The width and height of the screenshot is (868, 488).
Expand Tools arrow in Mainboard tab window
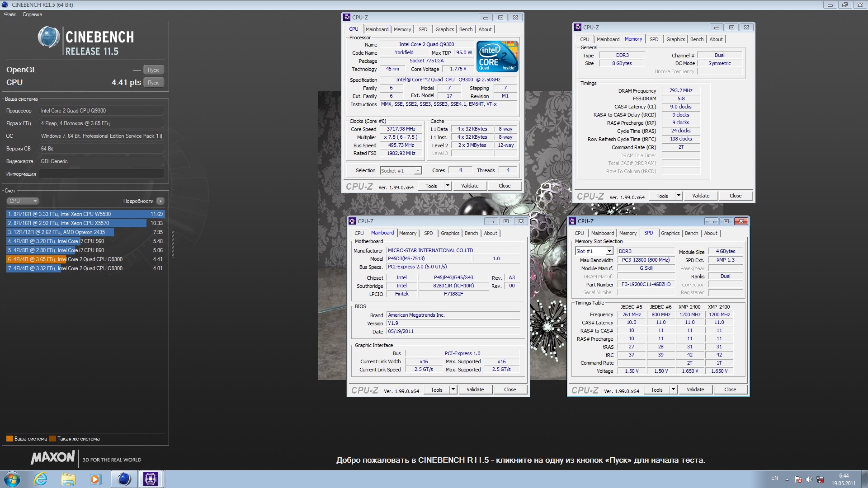click(x=453, y=389)
